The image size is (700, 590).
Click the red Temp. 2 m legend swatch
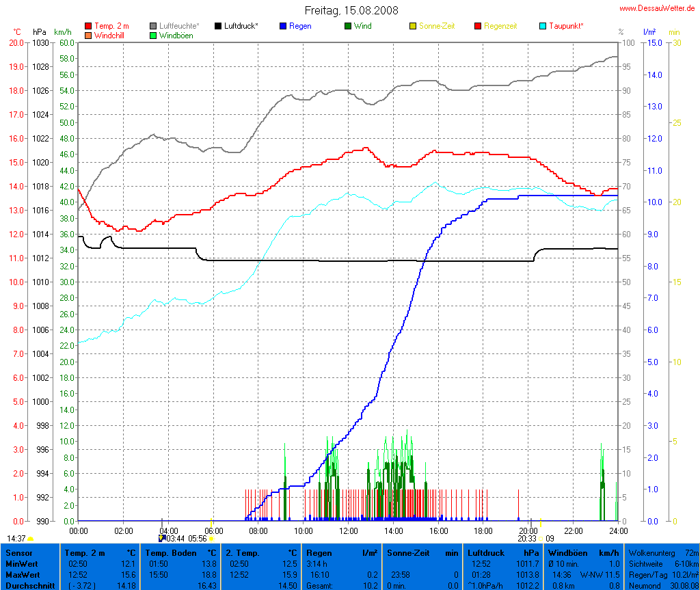[88, 26]
